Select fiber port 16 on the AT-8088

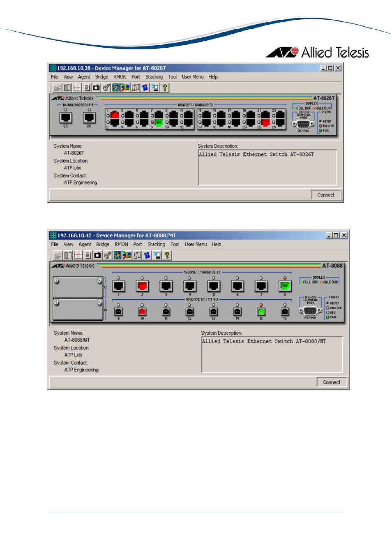pos(285,312)
